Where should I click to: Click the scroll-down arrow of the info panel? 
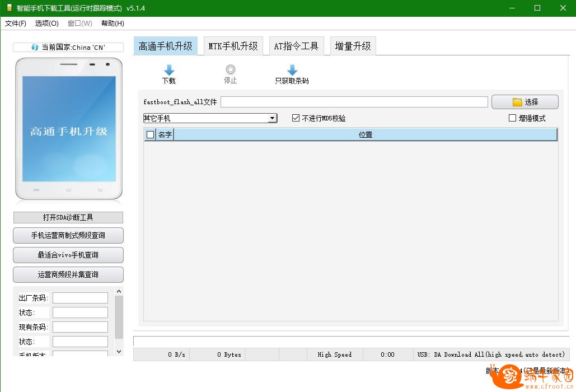[119, 352]
